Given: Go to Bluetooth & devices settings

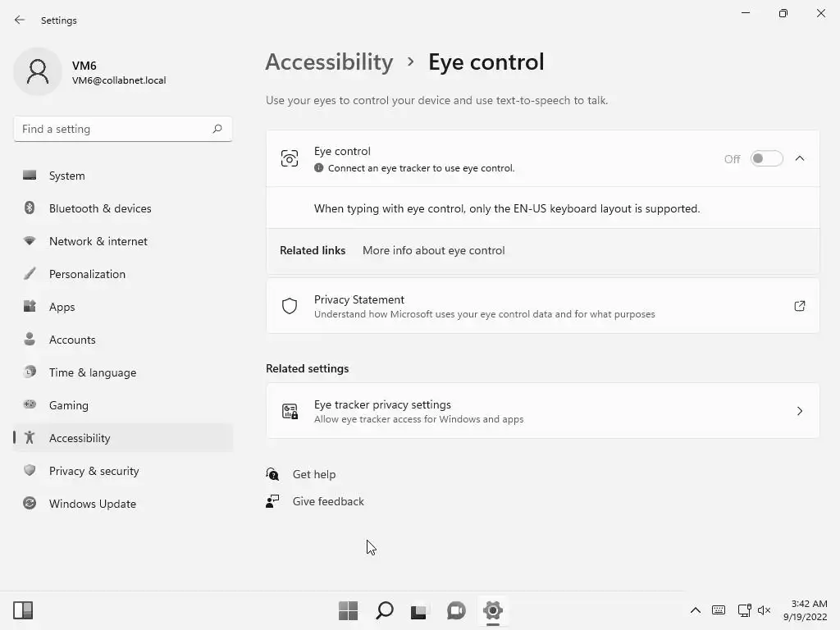Looking at the screenshot, I should point(100,208).
